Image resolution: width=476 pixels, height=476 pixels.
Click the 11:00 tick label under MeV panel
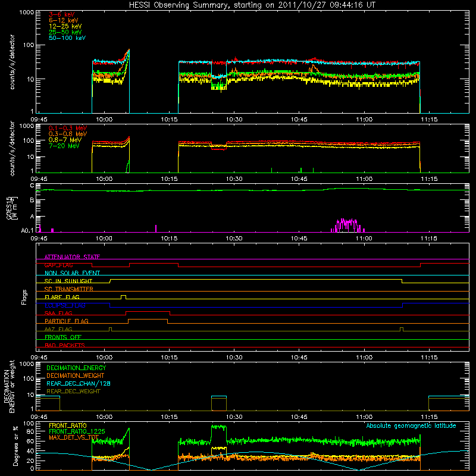tap(364, 179)
